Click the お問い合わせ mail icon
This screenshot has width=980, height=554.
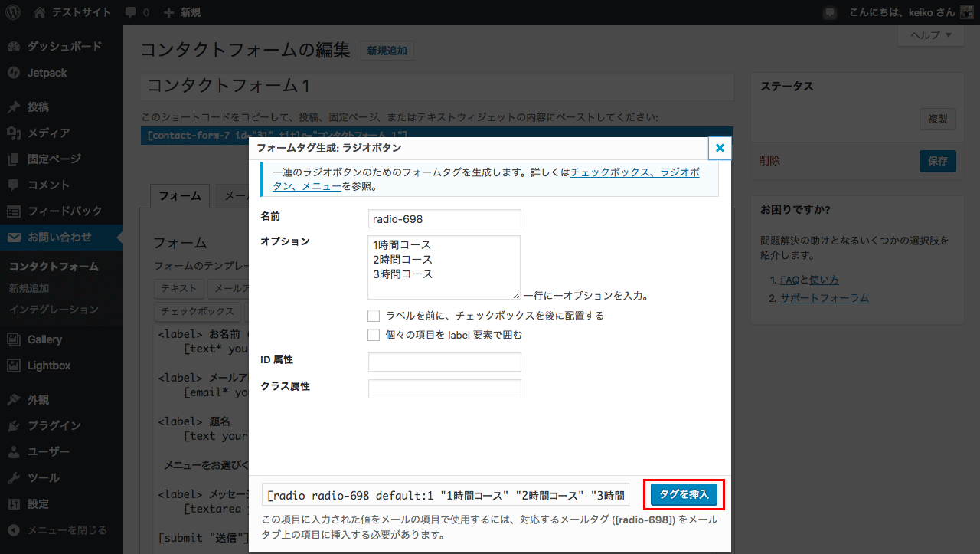coord(14,237)
